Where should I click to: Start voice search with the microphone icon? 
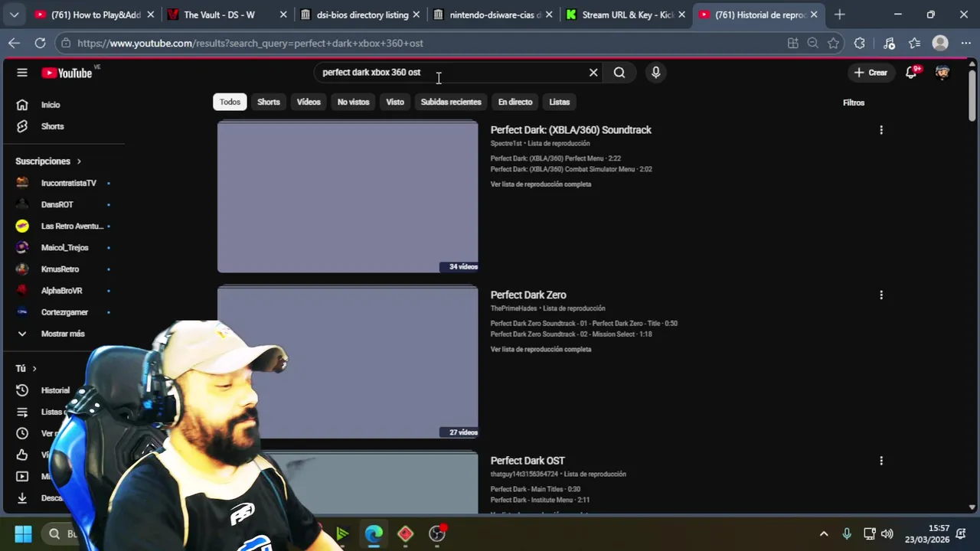[x=655, y=73]
